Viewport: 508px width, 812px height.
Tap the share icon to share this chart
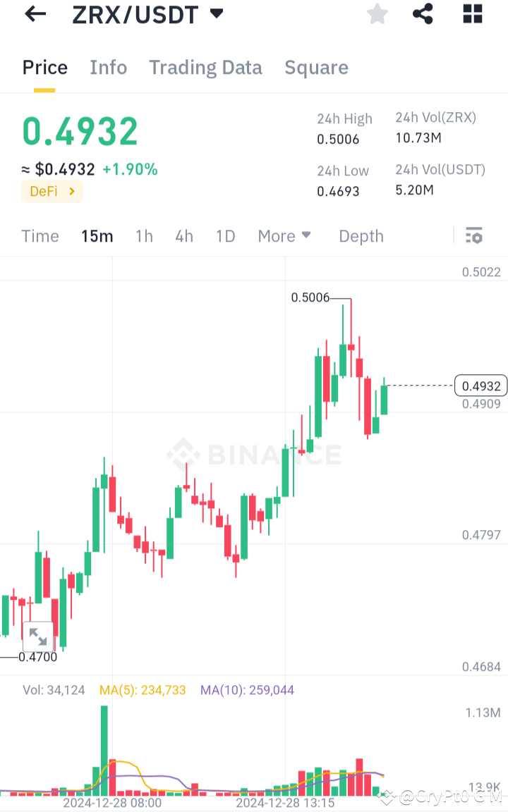[x=423, y=14]
